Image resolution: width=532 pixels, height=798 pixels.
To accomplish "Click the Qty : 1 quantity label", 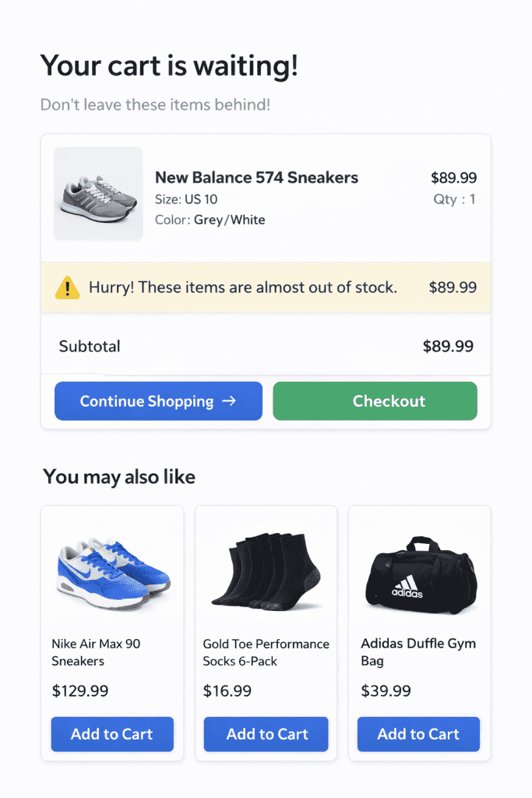I will [455, 199].
